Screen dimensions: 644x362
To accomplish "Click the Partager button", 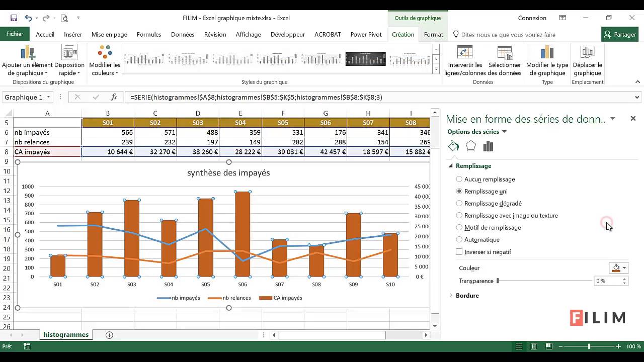I will [x=620, y=35].
